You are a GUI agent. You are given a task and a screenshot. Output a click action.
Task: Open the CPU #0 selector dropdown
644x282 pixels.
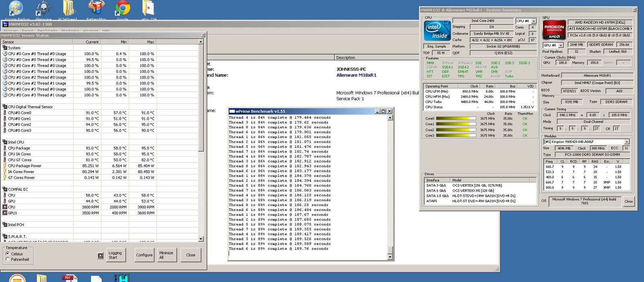point(534,21)
